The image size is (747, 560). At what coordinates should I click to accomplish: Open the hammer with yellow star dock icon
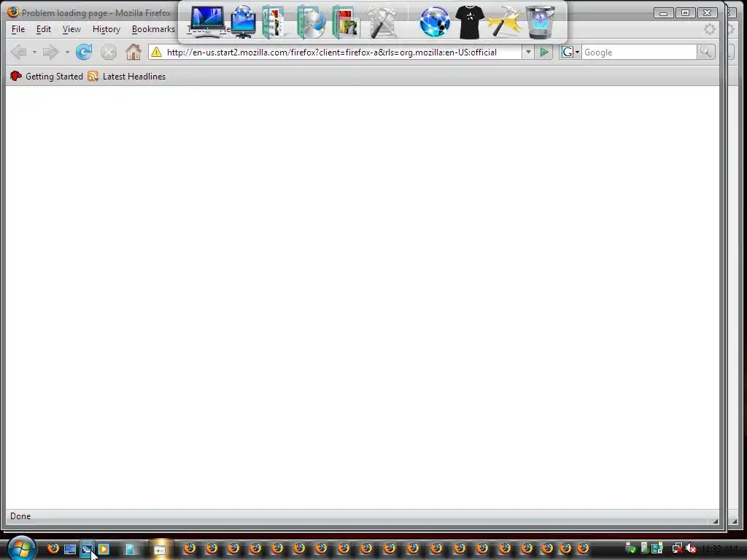coord(505,21)
